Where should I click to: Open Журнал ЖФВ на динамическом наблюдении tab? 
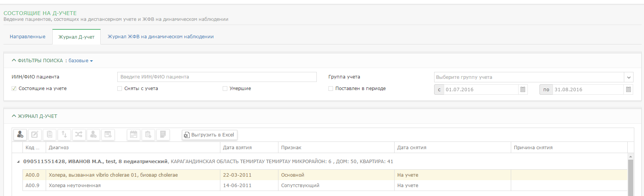(161, 37)
